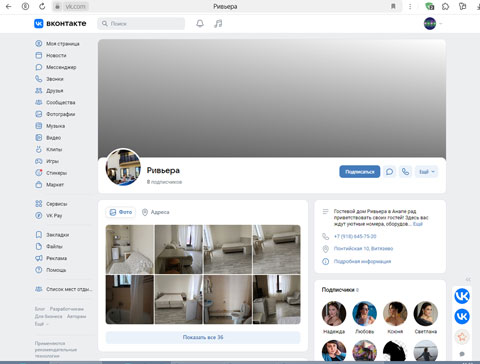Expand the Ещё footer dropdown in sidebar

[x=41, y=324]
